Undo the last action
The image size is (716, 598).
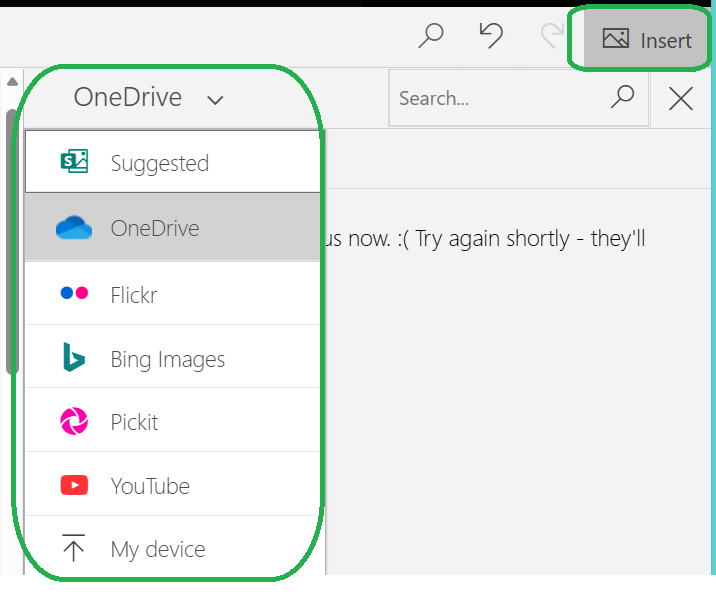pos(491,36)
